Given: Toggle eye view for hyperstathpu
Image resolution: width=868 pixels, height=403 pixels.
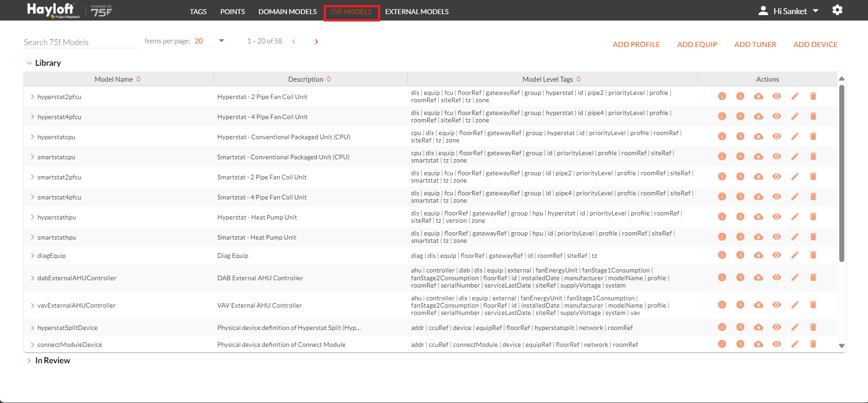Looking at the screenshot, I should (777, 217).
